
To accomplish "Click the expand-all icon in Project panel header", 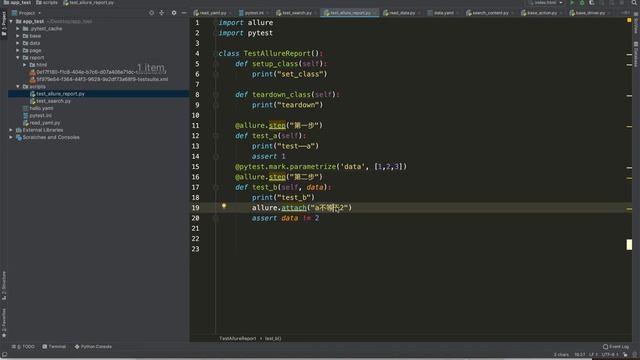I will click(x=162, y=13).
